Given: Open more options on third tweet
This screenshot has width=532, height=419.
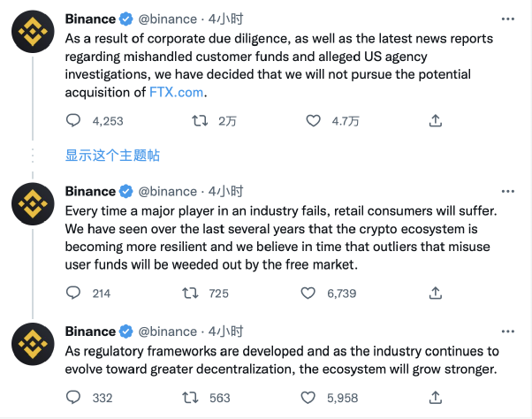Looking at the screenshot, I should pyautogui.click(x=505, y=331).
